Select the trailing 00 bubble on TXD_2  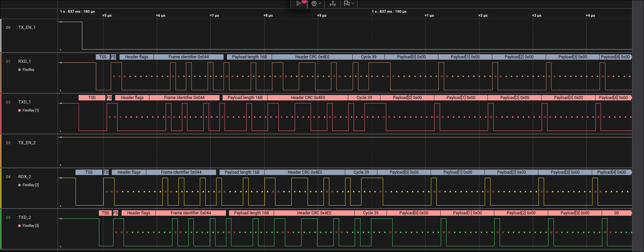(x=617, y=213)
